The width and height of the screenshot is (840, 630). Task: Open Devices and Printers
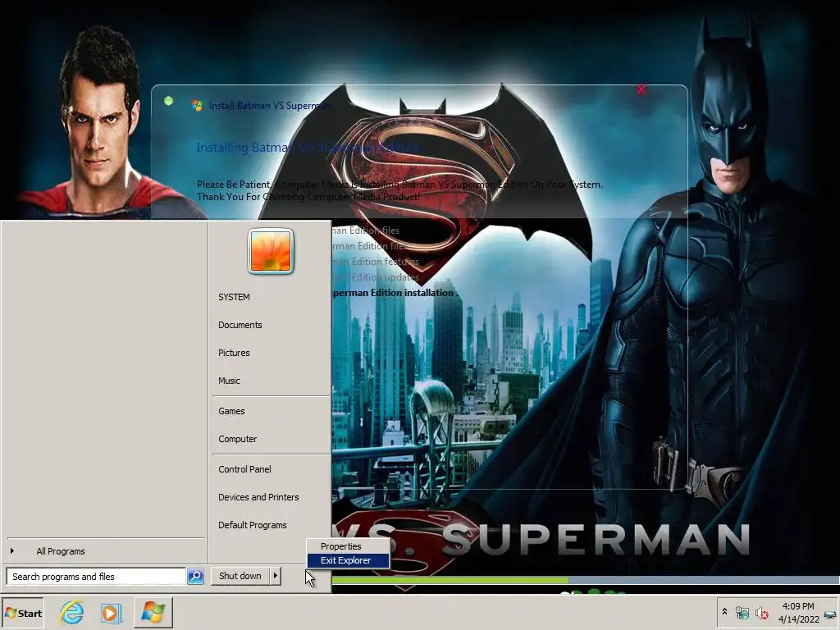258,496
